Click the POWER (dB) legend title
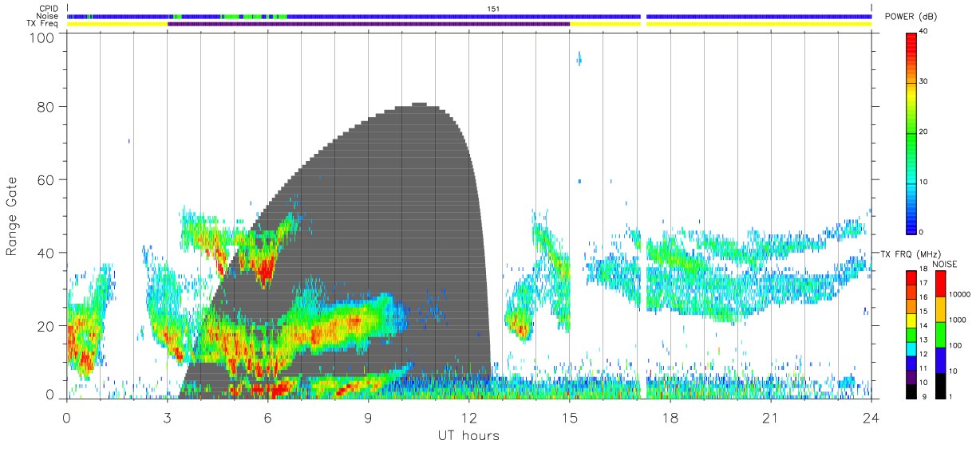The image size is (980, 452). [911, 18]
